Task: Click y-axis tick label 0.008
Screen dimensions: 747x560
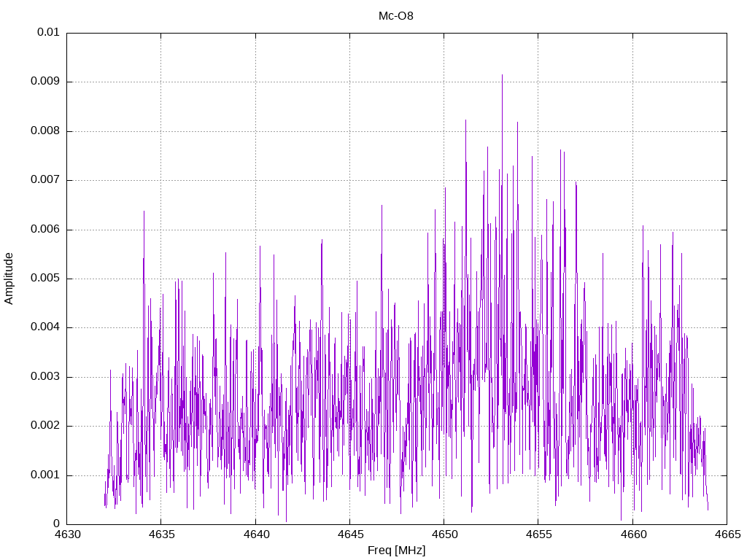Action: (x=45, y=131)
